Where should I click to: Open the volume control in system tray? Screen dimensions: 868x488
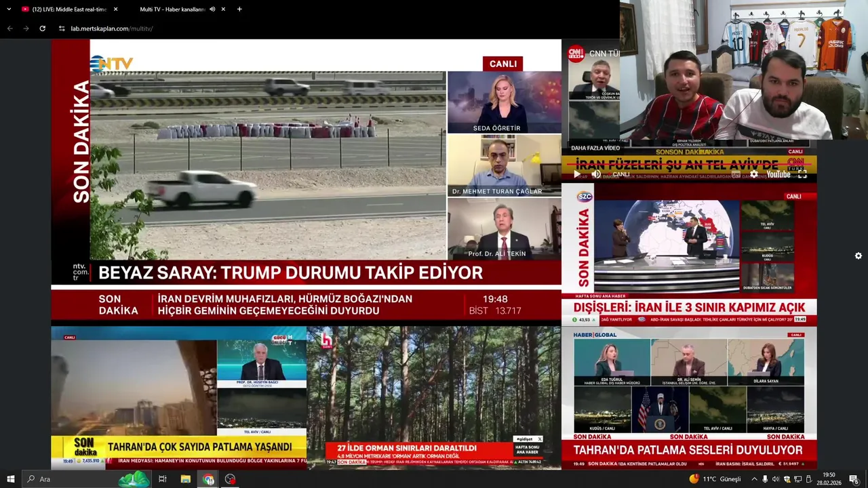click(x=776, y=479)
